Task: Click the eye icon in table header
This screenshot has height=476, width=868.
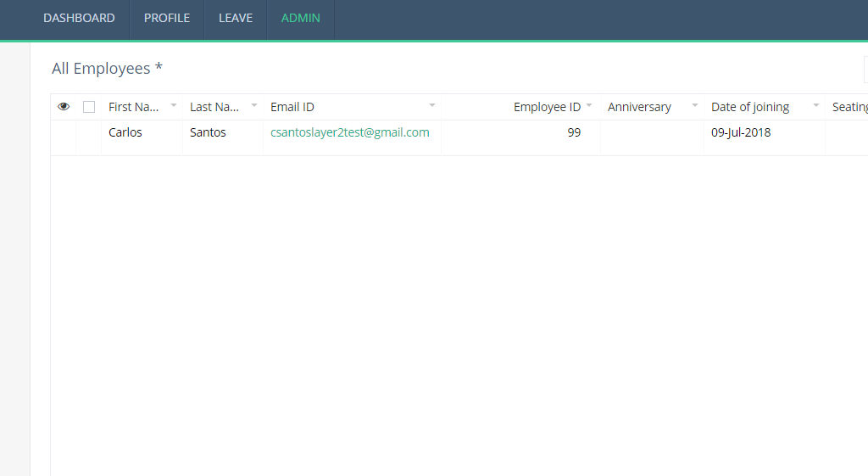Action: [64, 107]
